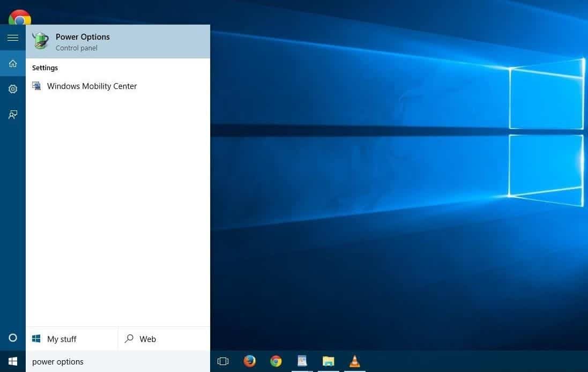Click the Settings category header
Screen dimensions: 588x372
pyautogui.click(x=45, y=68)
